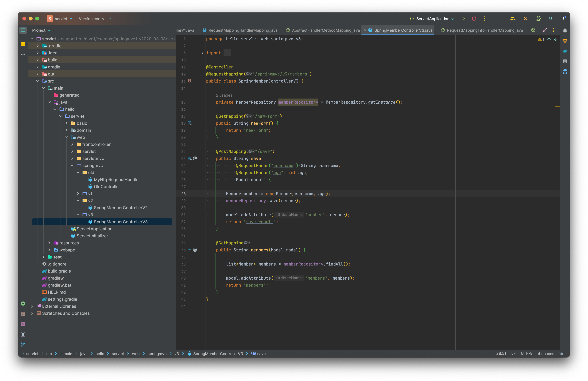Open the Git tool window icon
The width and height of the screenshot is (588, 381).
tap(23, 344)
